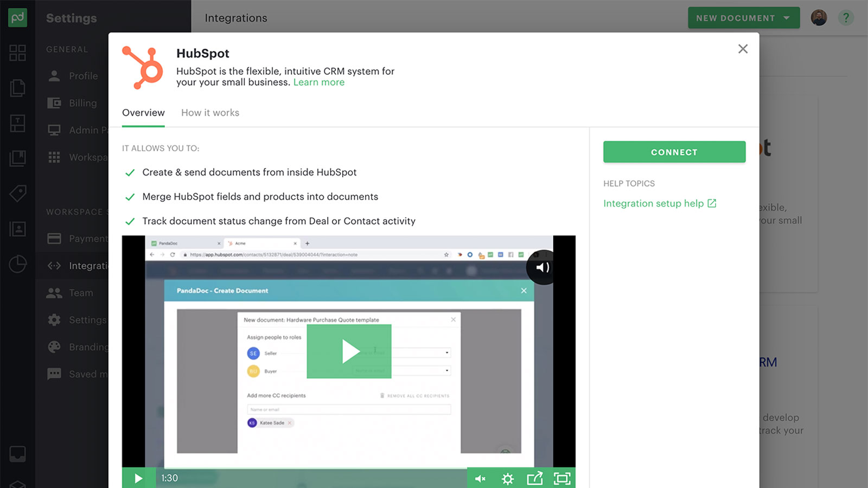Unmute video using the muted speaker icon
Screen dimensions: 868x488
pyautogui.click(x=480, y=478)
